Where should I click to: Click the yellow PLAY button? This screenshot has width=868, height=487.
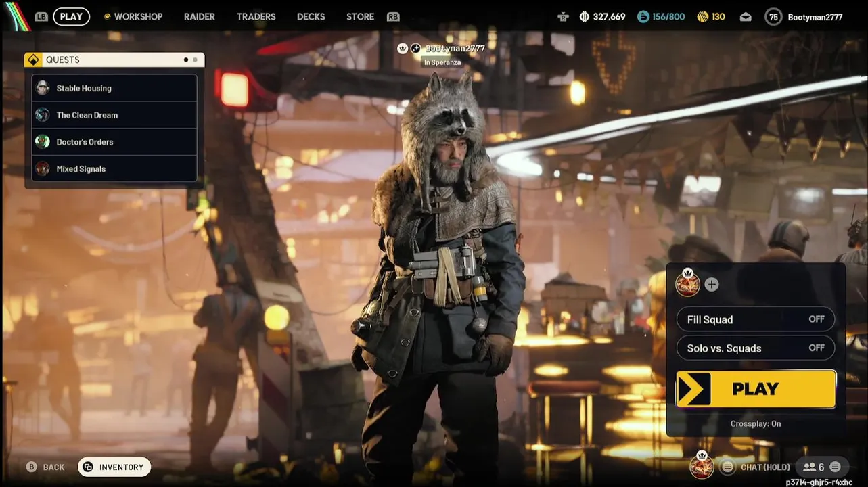click(756, 389)
